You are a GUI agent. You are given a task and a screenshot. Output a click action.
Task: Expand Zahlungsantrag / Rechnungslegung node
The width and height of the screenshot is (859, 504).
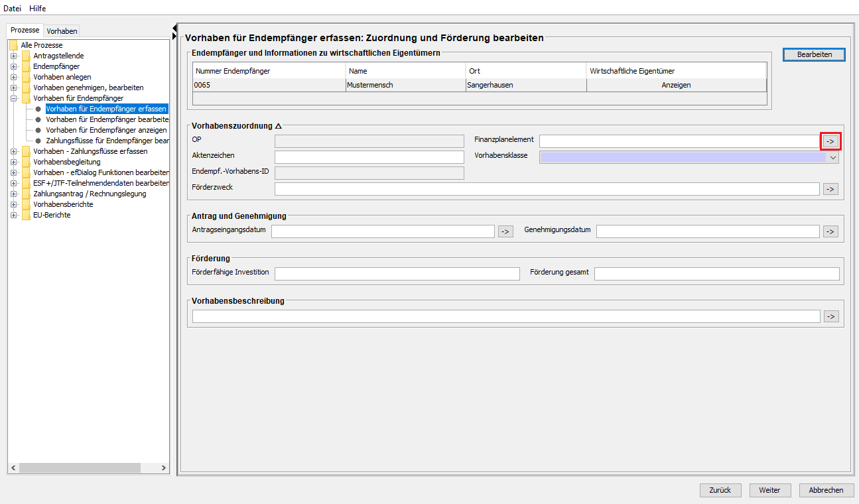13,194
